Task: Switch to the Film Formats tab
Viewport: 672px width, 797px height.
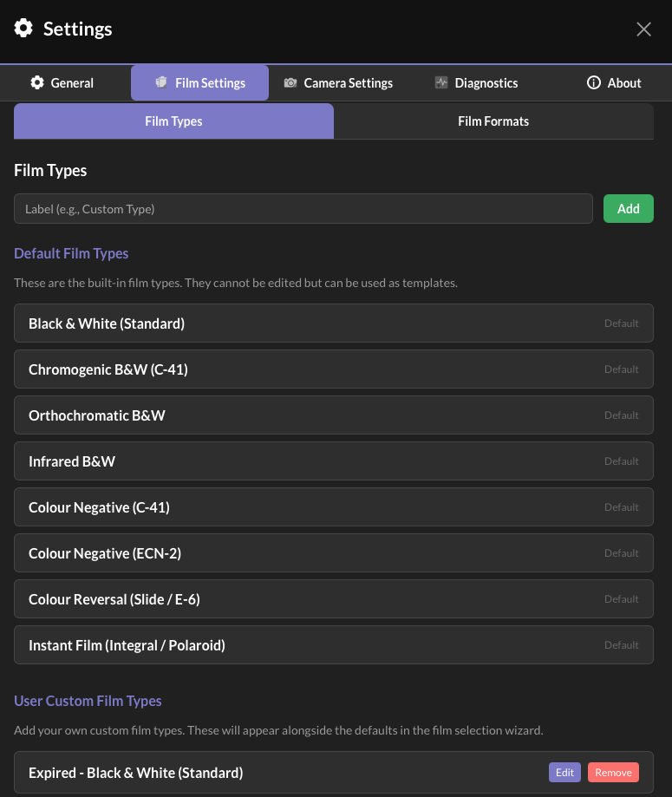Action: [x=493, y=121]
